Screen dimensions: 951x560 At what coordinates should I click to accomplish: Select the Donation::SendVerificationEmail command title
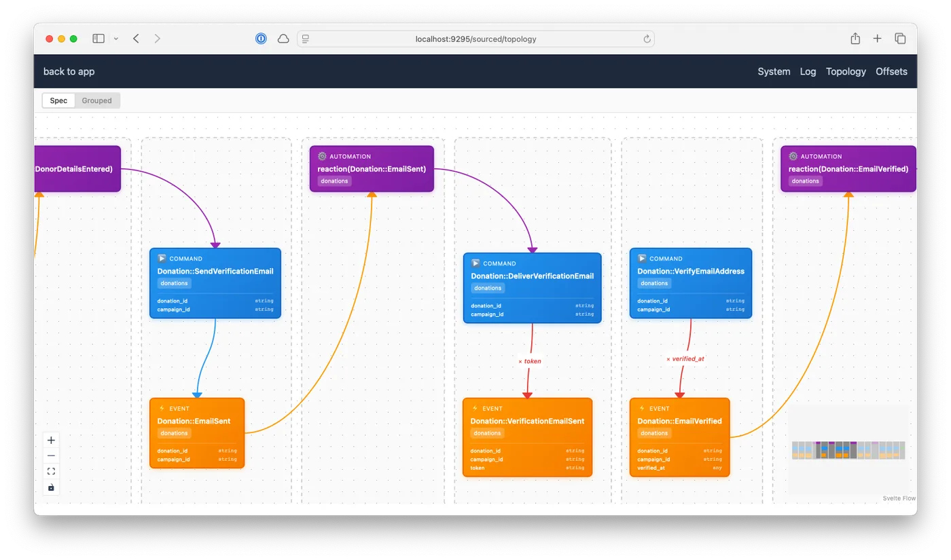click(215, 271)
